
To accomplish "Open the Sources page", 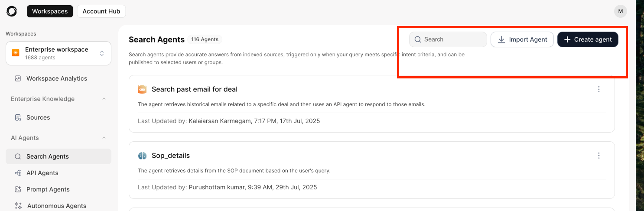I will (38, 117).
